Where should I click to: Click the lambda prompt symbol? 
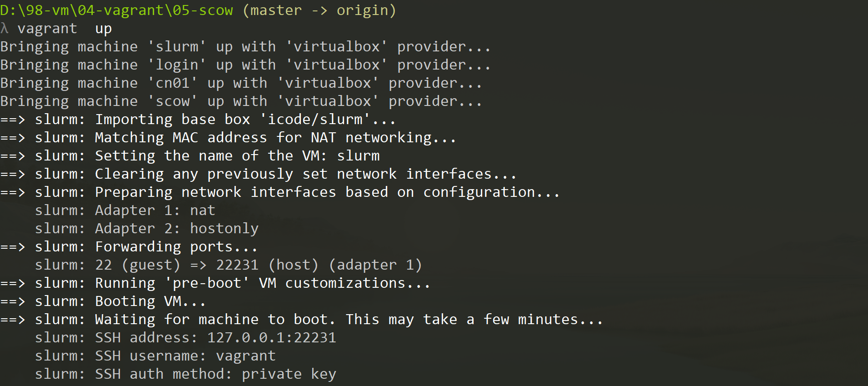pyautogui.click(x=5, y=29)
